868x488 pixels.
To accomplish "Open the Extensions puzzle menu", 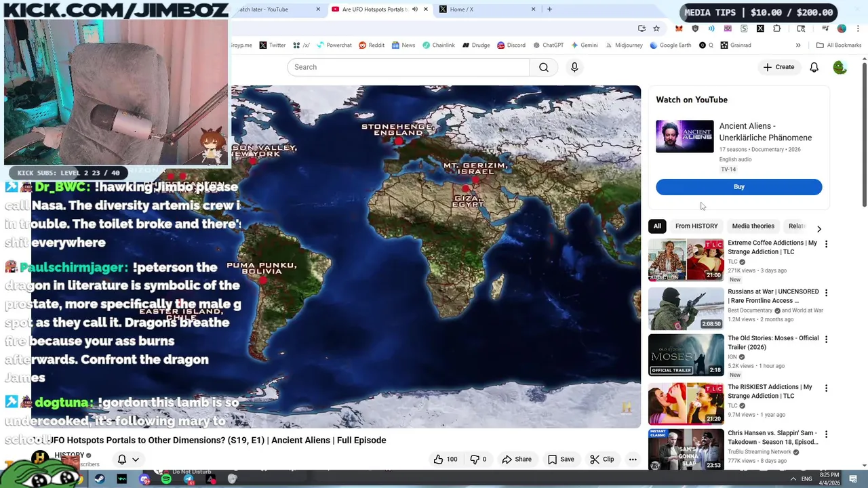I will point(776,28).
